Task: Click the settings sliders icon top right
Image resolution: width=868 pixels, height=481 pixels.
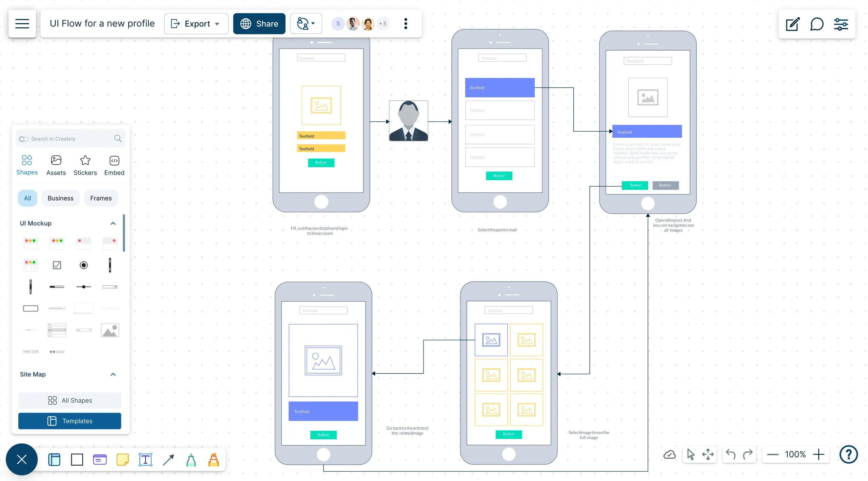Action: (841, 24)
